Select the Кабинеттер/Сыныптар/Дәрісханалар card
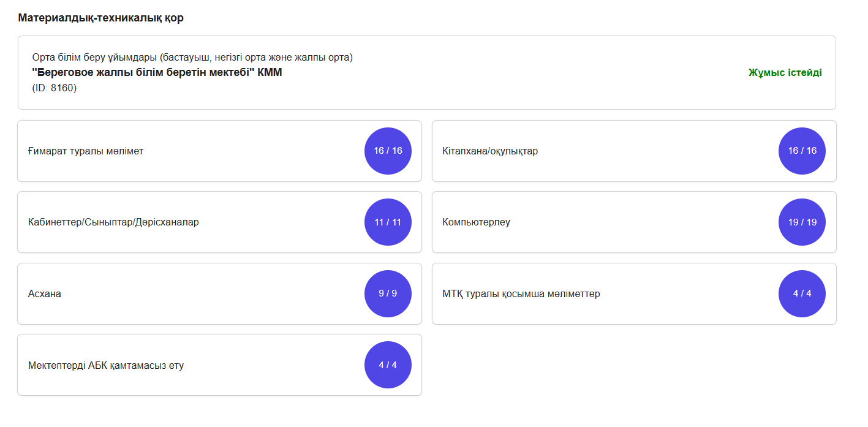The height and width of the screenshot is (427, 868). 113,222
